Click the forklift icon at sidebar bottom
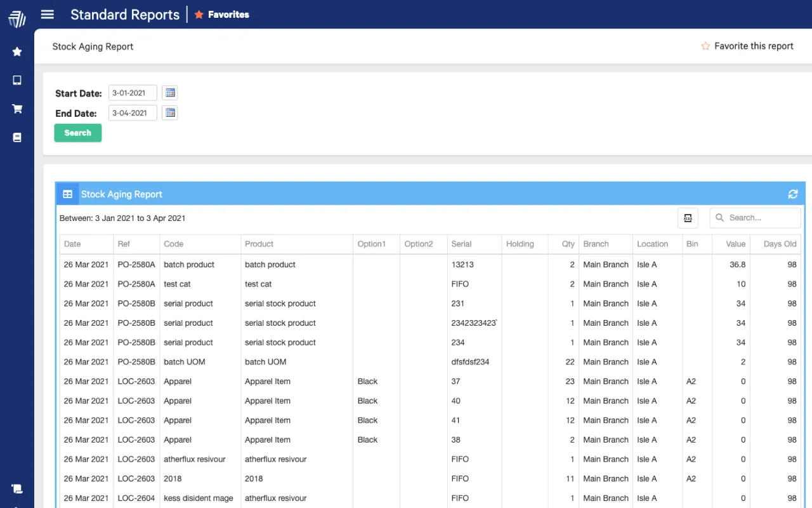Image resolution: width=812 pixels, height=508 pixels. pos(17,488)
